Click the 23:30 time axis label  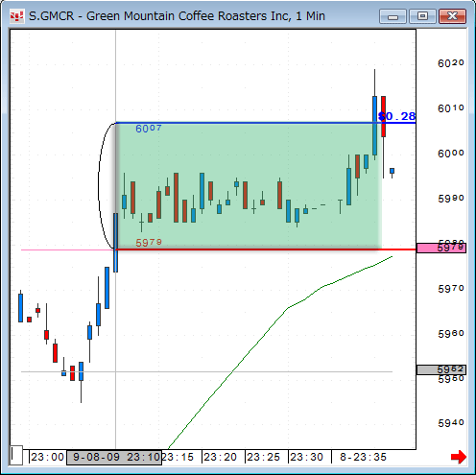[x=306, y=457]
